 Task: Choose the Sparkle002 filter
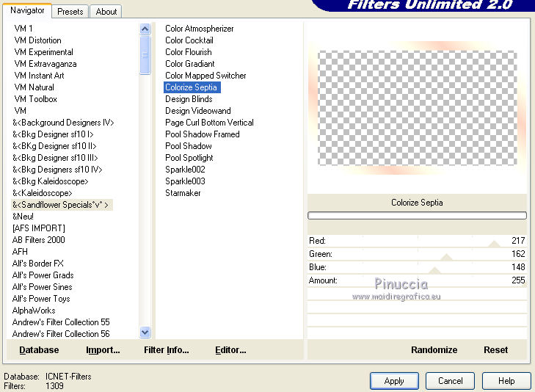point(185,170)
